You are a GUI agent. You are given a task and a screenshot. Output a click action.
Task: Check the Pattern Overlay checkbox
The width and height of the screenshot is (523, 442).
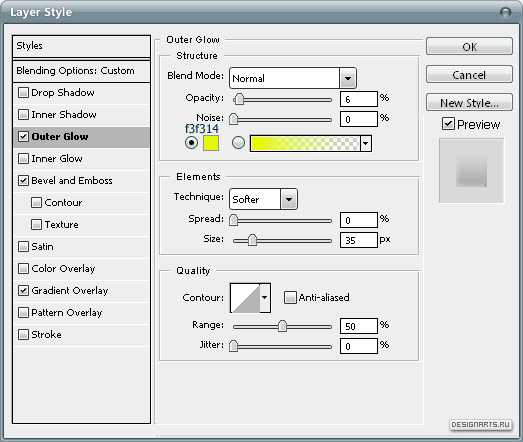(x=23, y=313)
